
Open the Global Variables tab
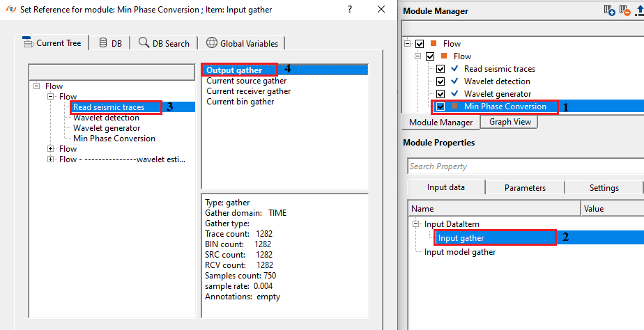click(242, 43)
